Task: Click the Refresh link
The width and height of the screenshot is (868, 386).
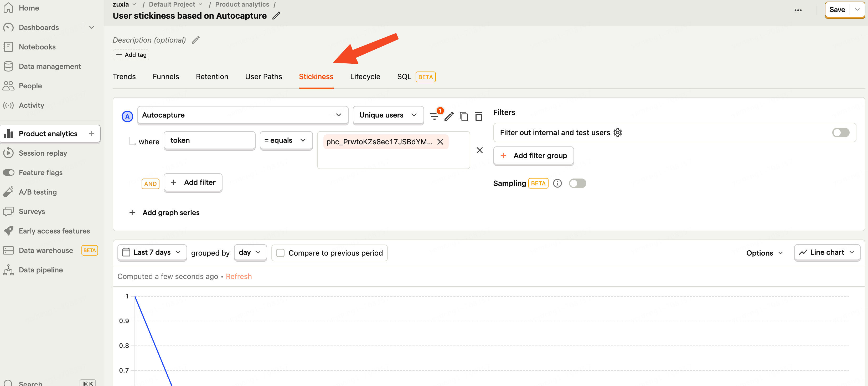Action: pyautogui.click(x=239, y=276)
